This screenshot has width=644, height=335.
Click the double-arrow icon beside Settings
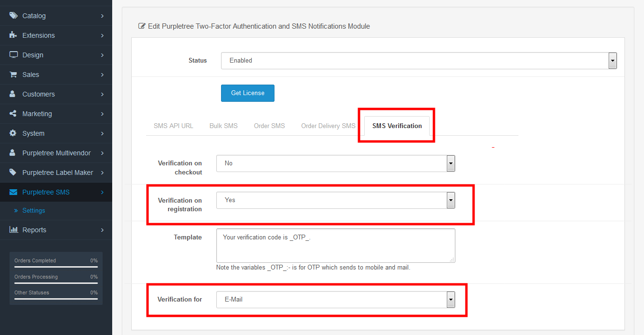(x=16, y=211)
